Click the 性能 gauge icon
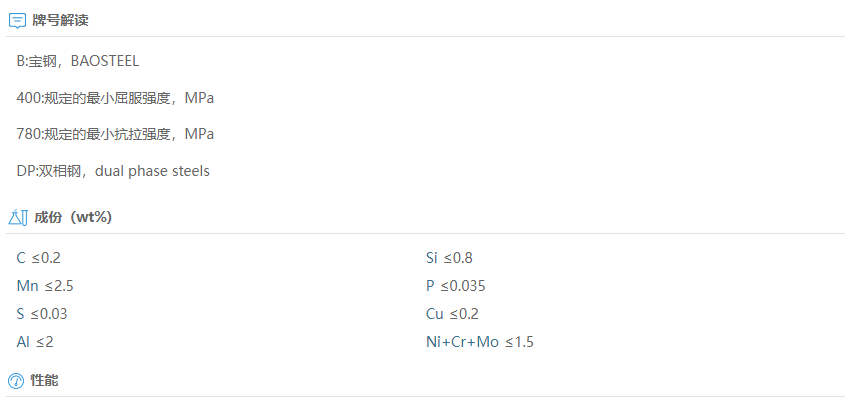This screenshot has height=405, width=856. 16,380
